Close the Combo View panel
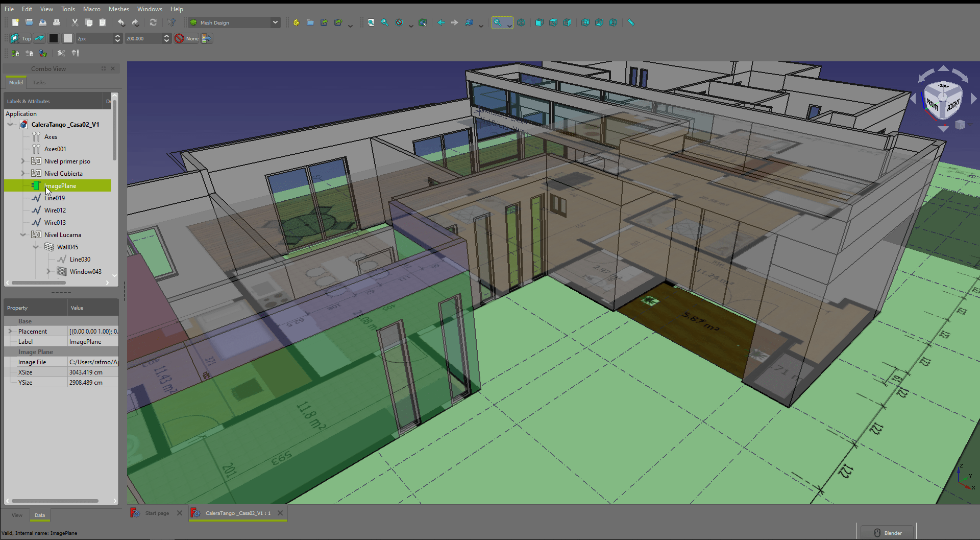The image size is (980, 540). click(113, 68)
